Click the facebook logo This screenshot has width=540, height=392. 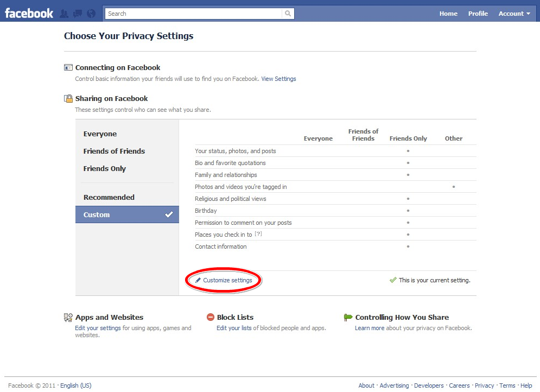point(29,14)
